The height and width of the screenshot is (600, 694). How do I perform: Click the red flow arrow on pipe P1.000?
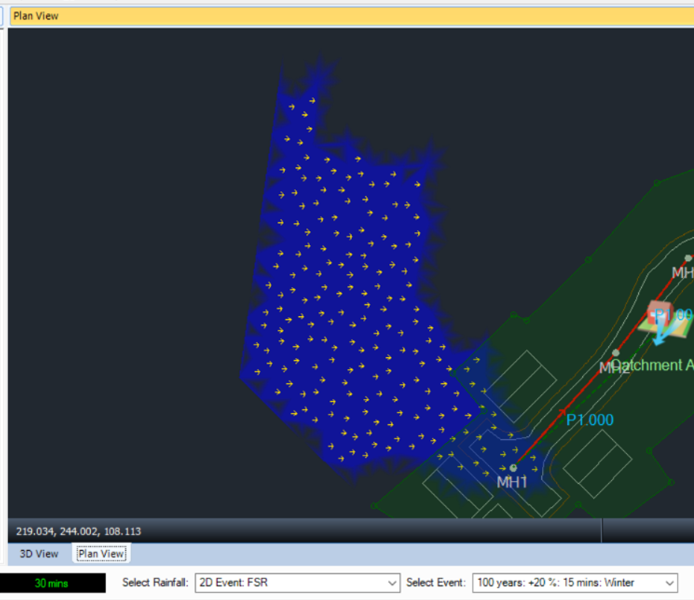coord(562,412)
